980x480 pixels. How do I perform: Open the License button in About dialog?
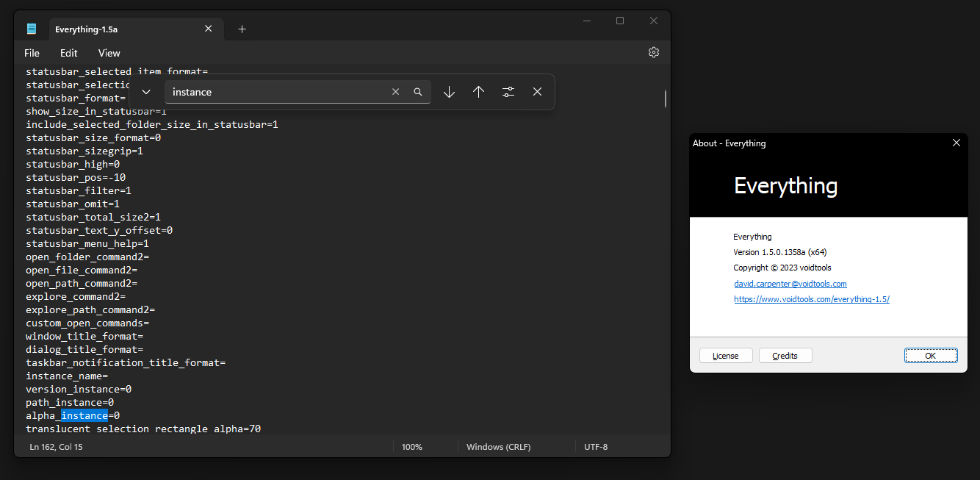coord(726,356)
